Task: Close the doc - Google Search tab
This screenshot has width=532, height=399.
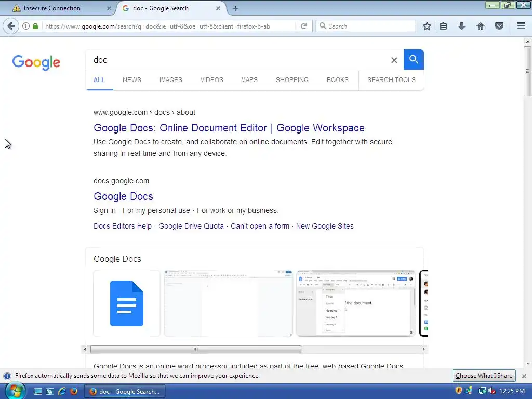Action: coord(218,8)
